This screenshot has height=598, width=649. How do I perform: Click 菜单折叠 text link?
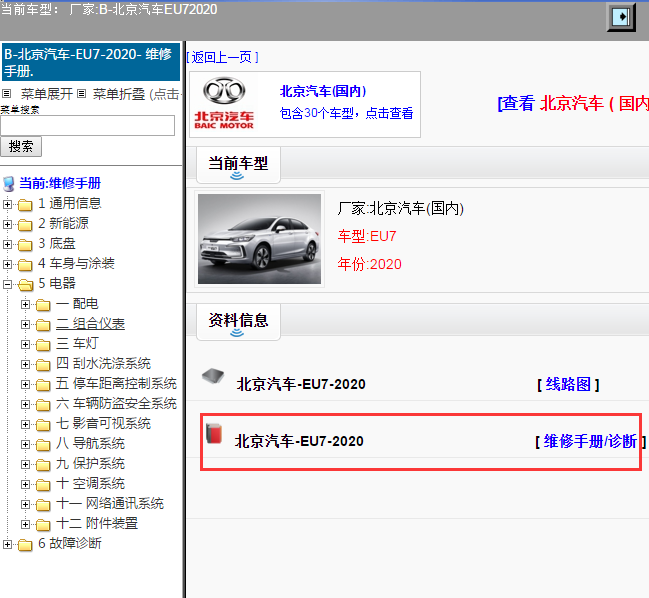click(119, 94)
